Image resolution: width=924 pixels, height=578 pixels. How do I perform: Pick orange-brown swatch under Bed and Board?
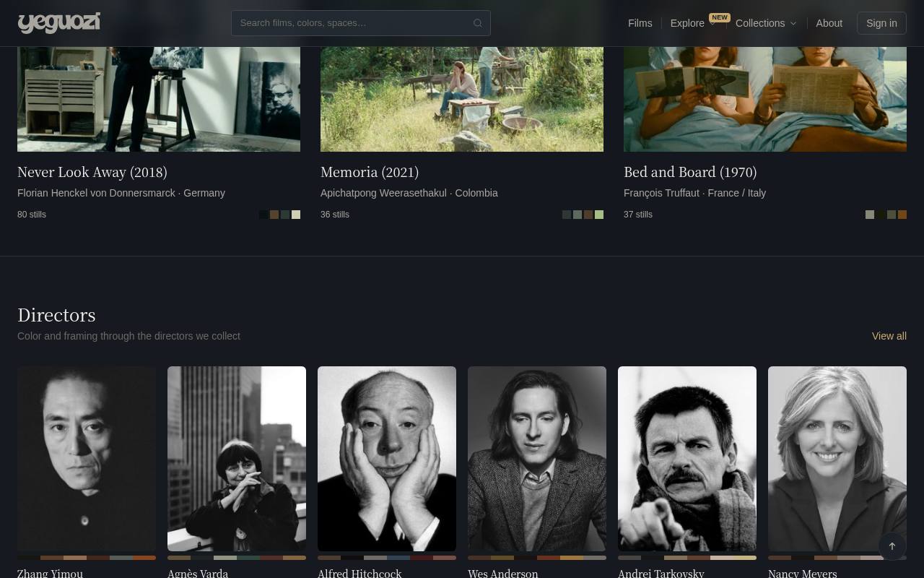point(902,215)
